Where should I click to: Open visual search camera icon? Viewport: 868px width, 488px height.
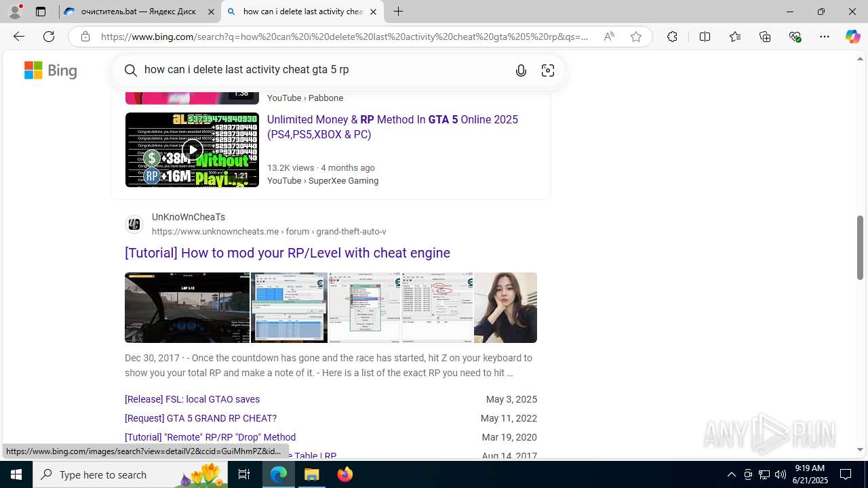coord(548,70)
